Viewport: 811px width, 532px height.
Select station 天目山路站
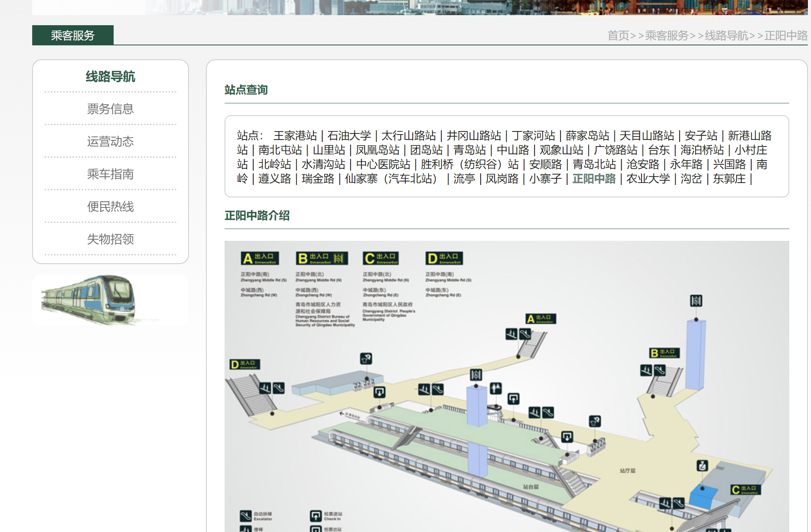coord(647,136)
